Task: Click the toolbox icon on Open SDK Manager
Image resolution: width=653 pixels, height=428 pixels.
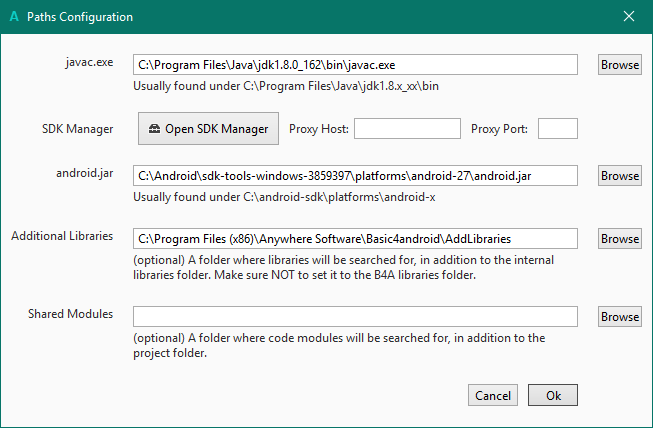Action: [155, 129]
